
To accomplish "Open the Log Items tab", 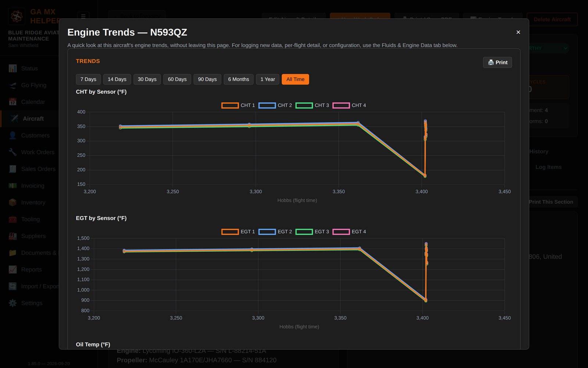I will [x=548, y=167].
